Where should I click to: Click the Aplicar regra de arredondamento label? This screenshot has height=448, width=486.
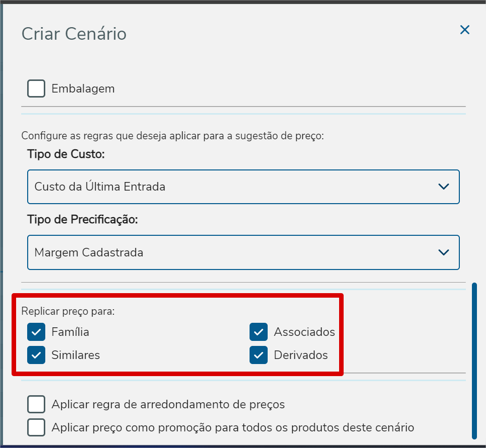(x=168, y=404)
